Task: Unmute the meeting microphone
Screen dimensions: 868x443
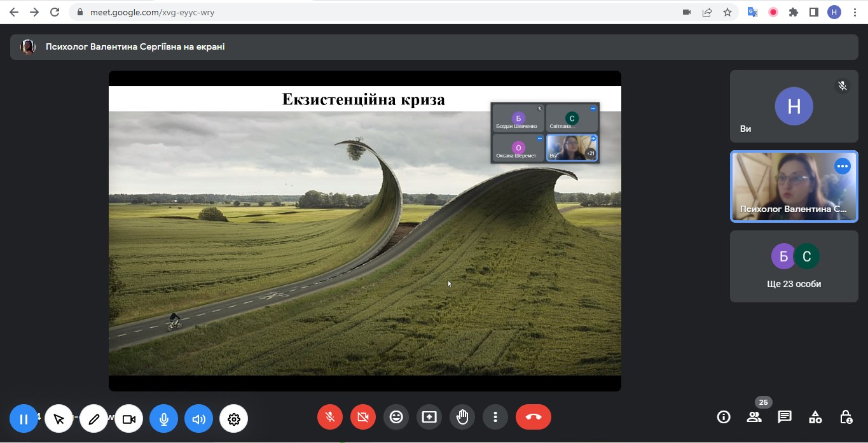Action: tap(330, 417)
